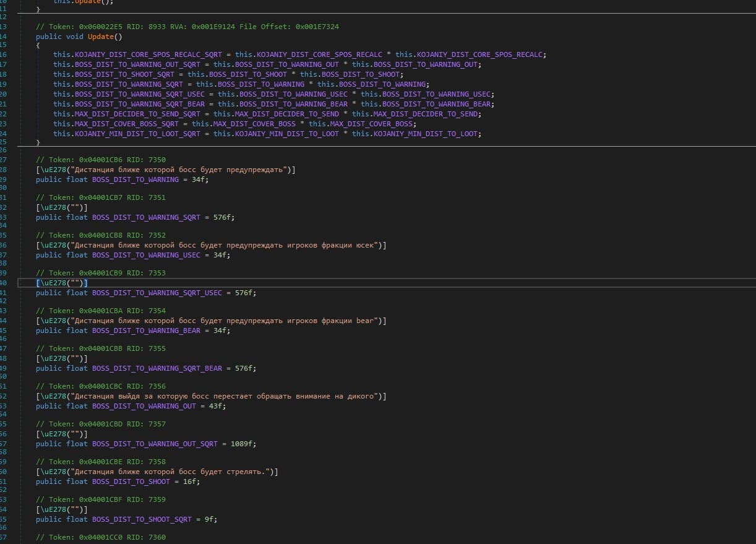Click the BOSS_DIST_TO_WARNING_USEC field name
Viewport: 756px width, 544px height.
coord(146,255)
